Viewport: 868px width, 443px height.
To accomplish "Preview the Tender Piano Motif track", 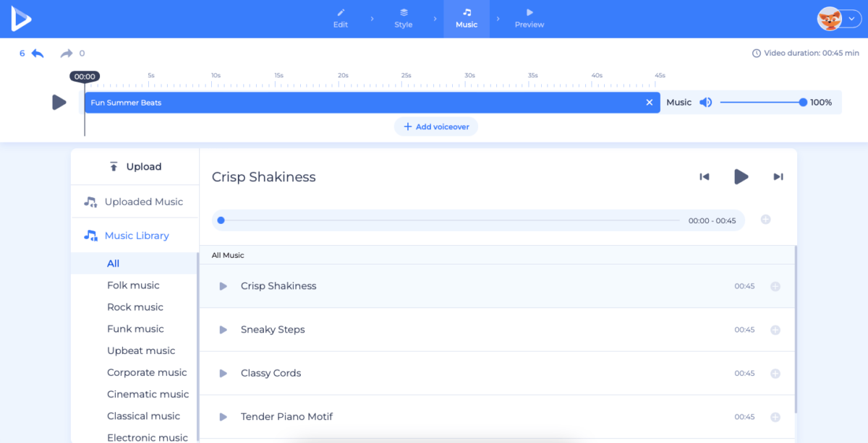I will tap(224, 417).
